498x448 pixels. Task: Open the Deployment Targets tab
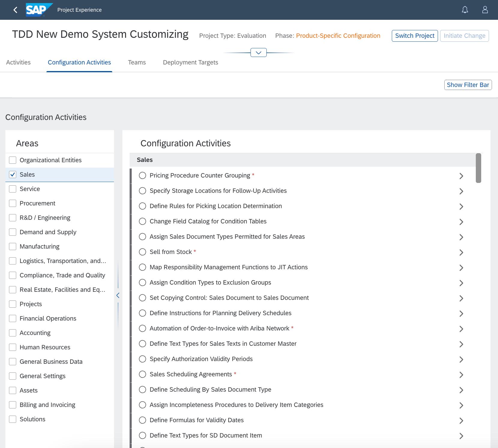click(x=190, y=62)
